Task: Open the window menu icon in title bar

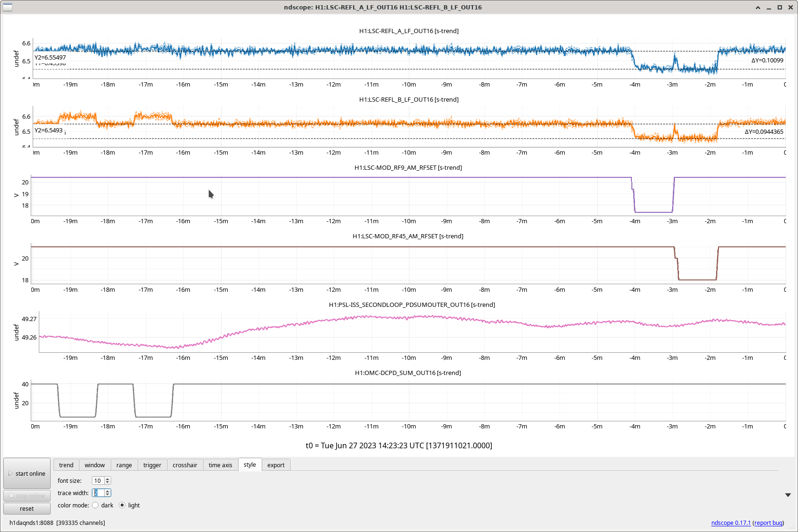Action: [x=8, y=7]
